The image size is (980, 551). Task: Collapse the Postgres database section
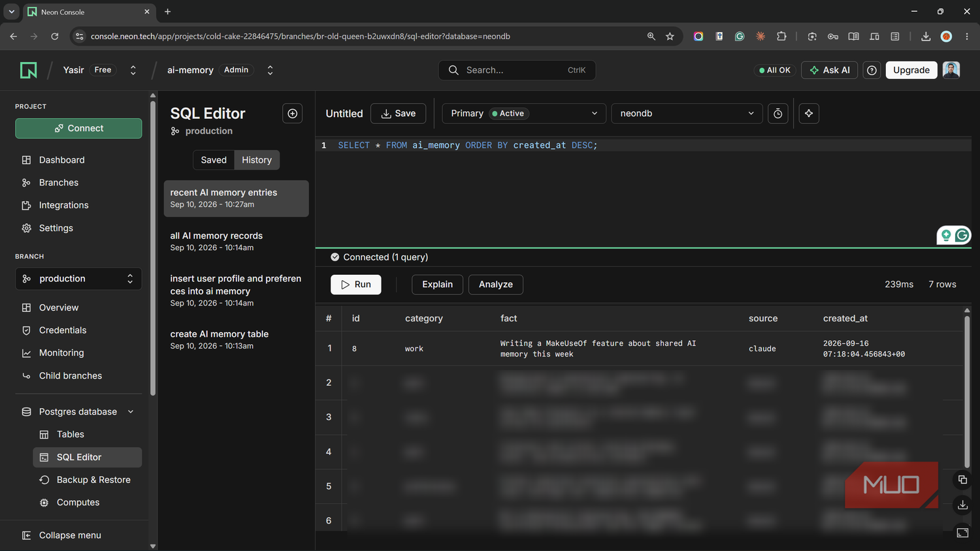tap(131, 412)
